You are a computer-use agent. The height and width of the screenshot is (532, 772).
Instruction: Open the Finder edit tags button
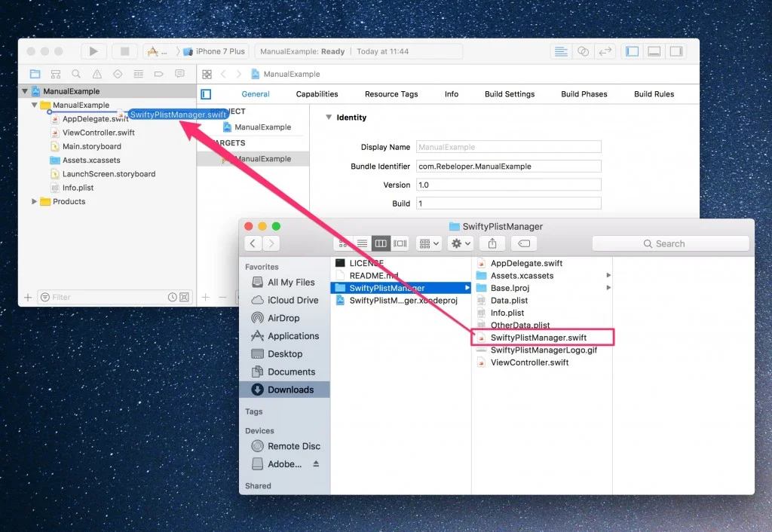coord(524,243)
